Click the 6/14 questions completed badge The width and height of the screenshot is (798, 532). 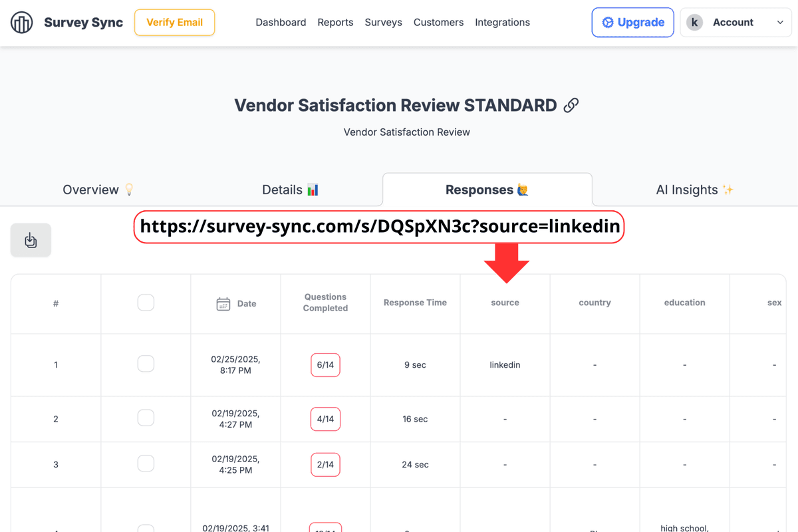pos(325,365)
